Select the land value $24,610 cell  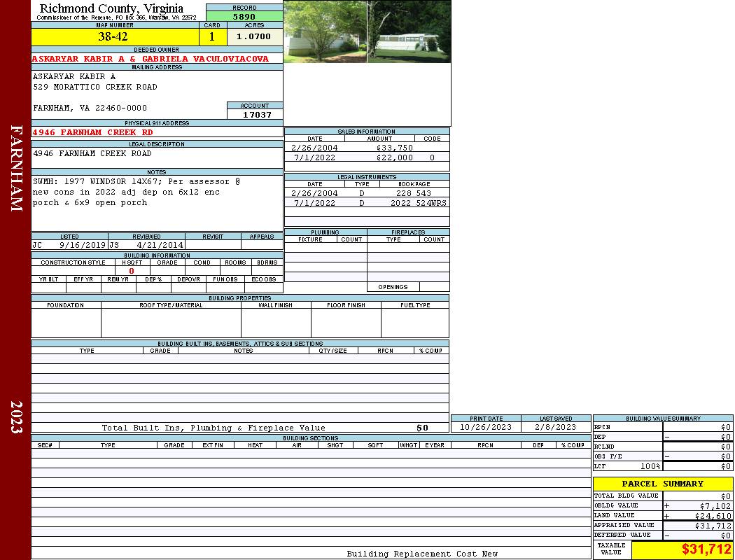703,515
